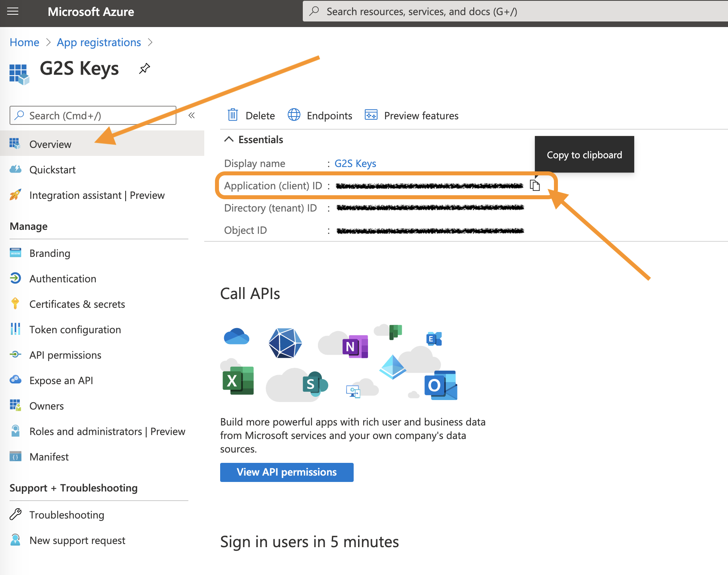Image resolution: width=728 pixels, height=575 pixels.
Task: Click the SharePoint icon in Call APIs
Action: pyautogui.click(x=315, y=384)
